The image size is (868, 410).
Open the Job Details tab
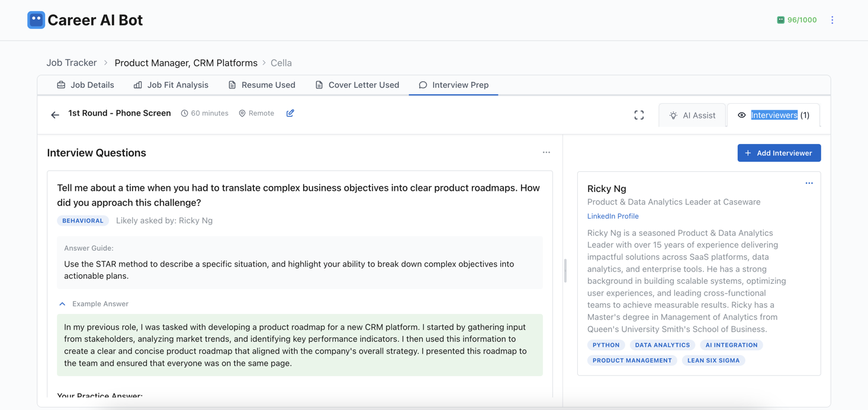click(85, 85)
